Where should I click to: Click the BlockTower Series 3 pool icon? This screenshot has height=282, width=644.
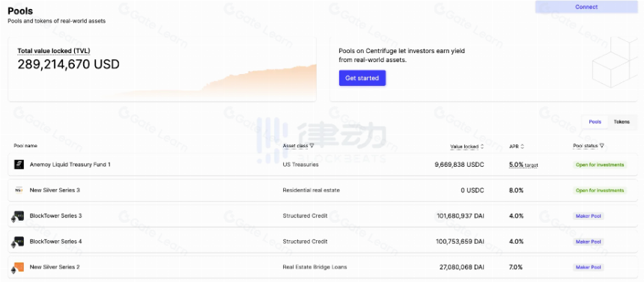pyautogui.click(x=18, y=216)
